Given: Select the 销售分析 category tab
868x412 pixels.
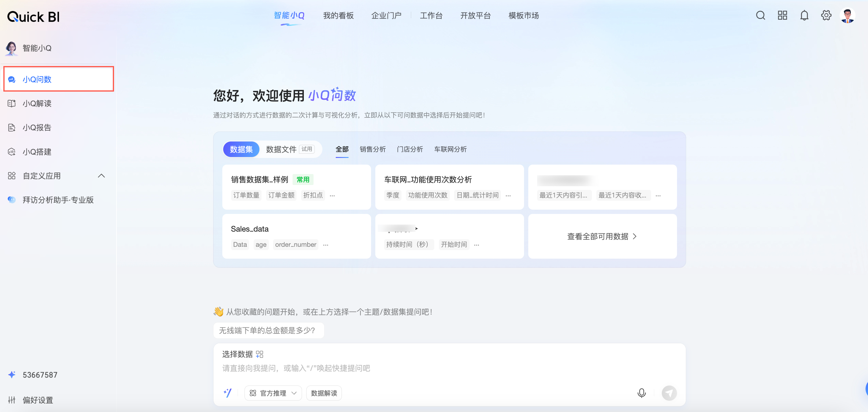Looking at the screenshot, I should [372, 149].
